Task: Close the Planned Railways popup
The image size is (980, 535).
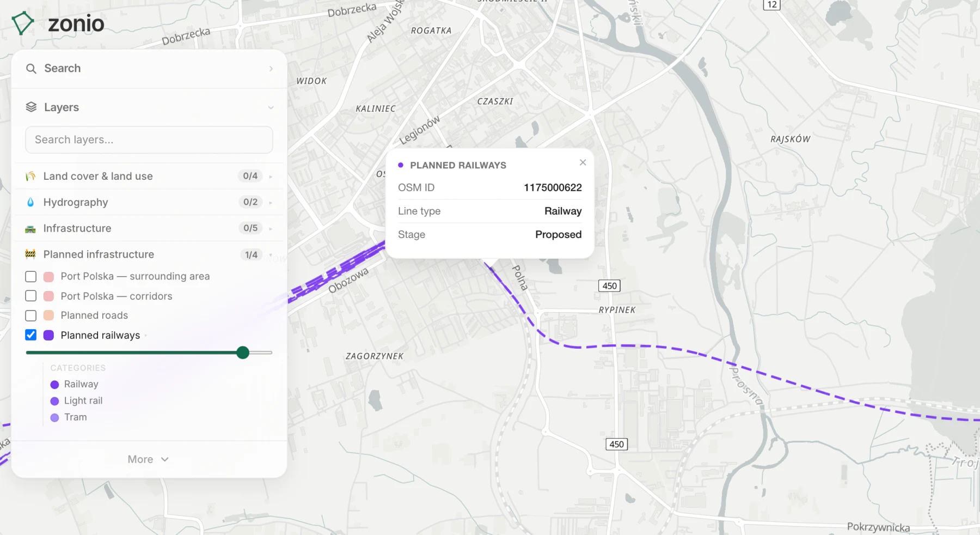Action: click(x=583, y=162)
